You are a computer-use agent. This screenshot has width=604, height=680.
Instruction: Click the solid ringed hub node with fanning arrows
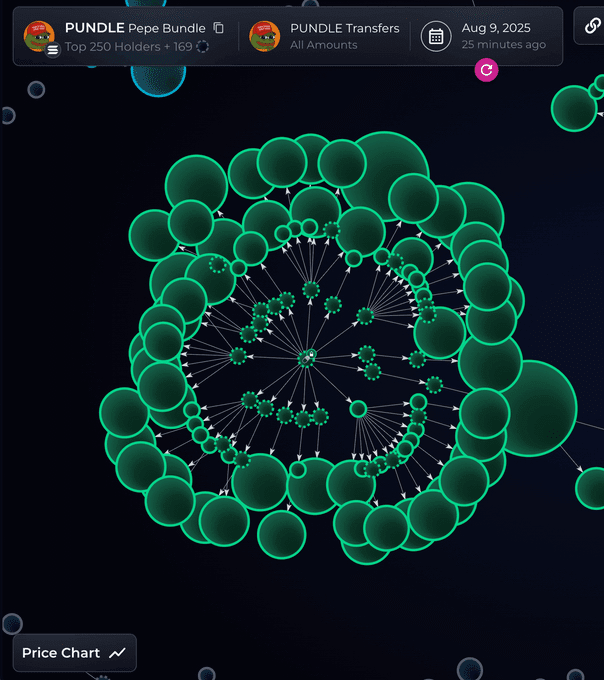click(358, 409)
